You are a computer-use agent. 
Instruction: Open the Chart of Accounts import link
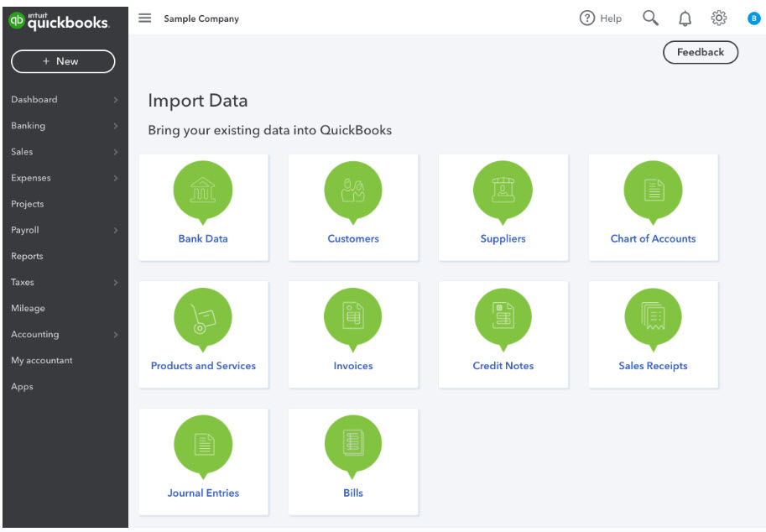[653, 239]
